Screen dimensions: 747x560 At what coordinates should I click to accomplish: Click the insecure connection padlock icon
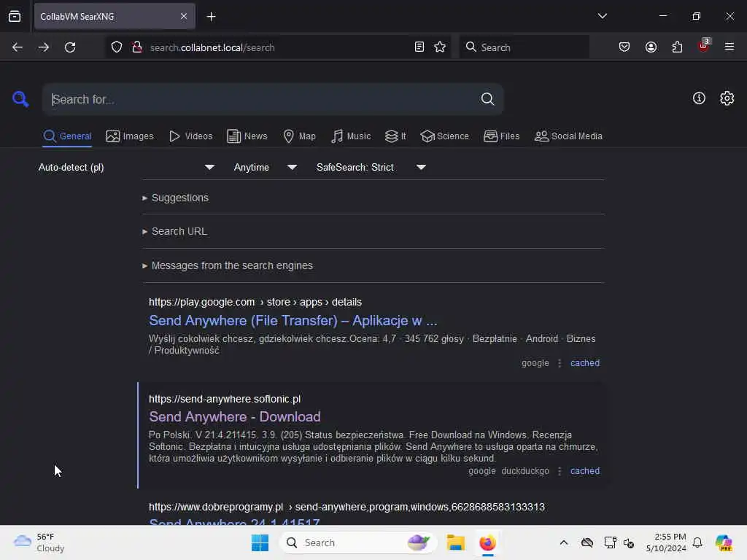coord(136,47)
